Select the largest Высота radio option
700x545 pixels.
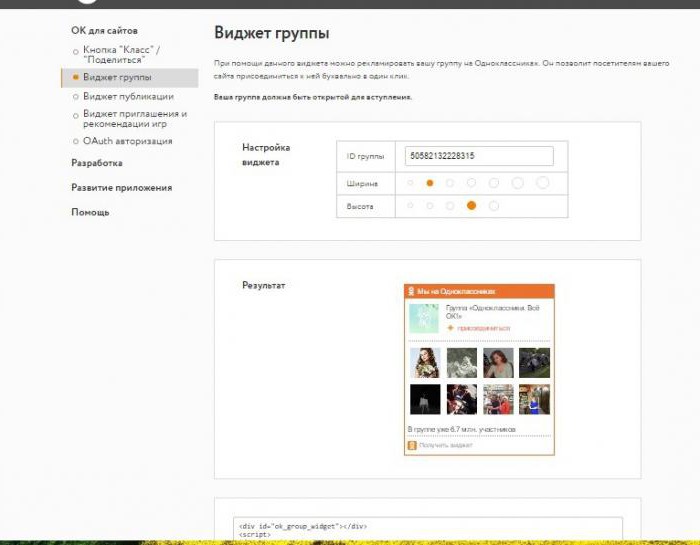494,206
